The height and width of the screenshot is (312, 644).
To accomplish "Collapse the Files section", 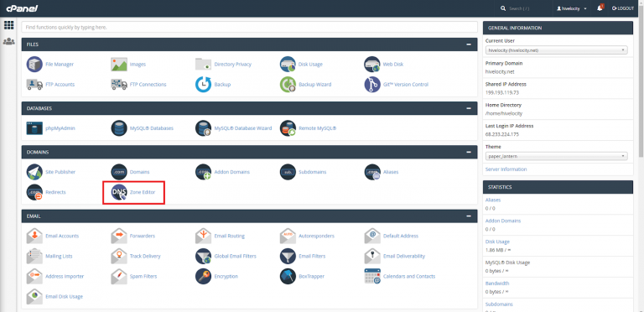I will (x=469, y=44).
